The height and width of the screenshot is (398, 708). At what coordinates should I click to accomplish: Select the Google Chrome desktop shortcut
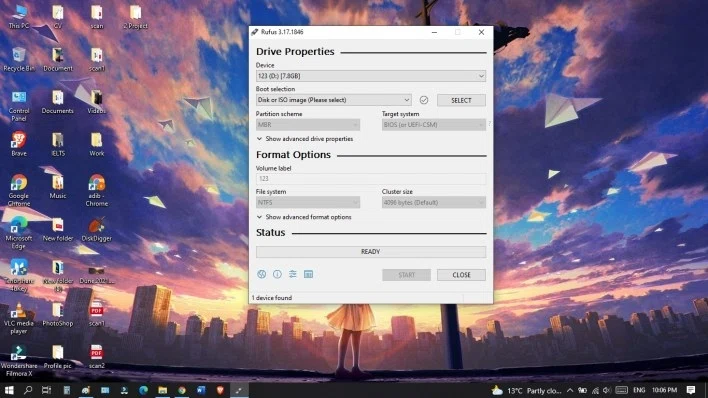(19, 191)
